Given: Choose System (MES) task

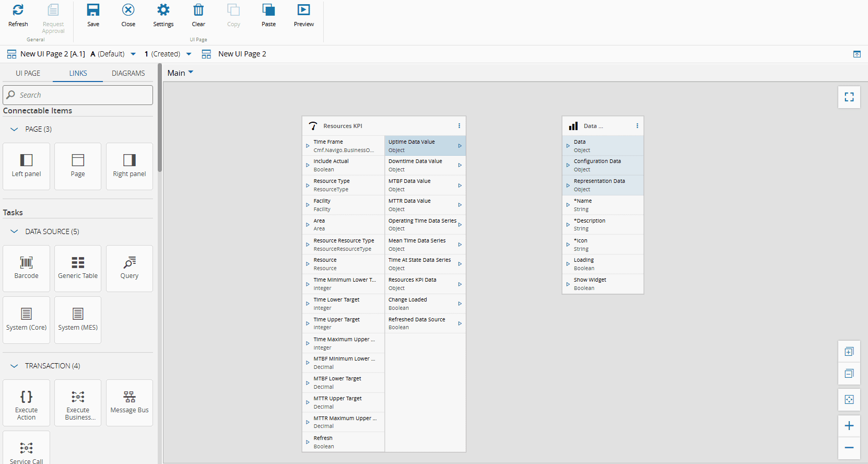Looking at the screenshot, I should pyautogui.click(x=78, y=320).
